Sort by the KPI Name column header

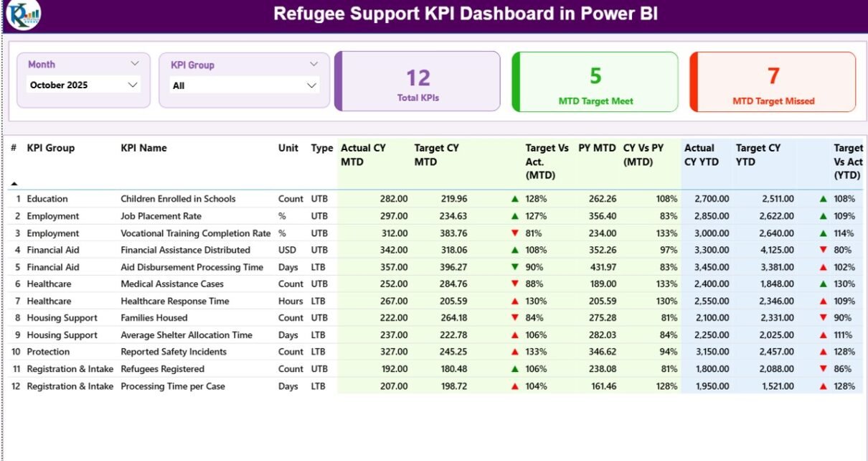tap(143, 148)
